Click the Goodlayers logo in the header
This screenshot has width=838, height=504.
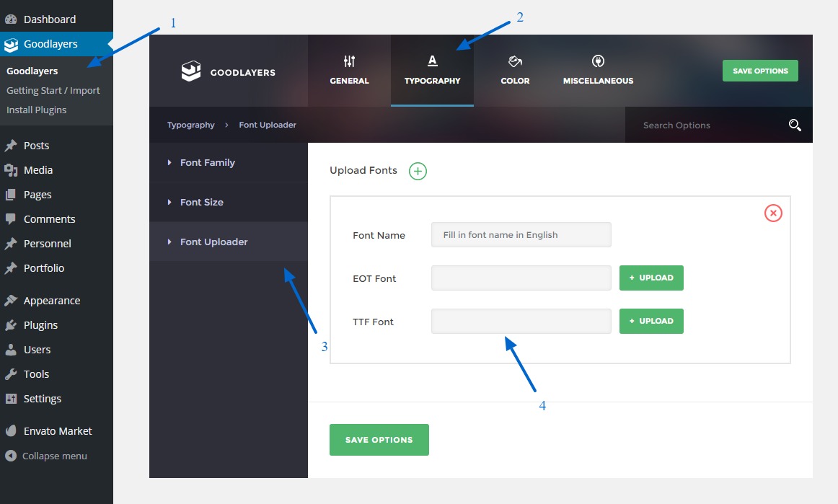228,71
